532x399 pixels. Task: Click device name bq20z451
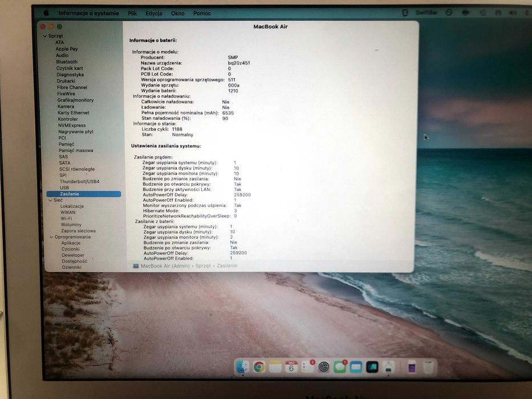click(x=239, y=63)
